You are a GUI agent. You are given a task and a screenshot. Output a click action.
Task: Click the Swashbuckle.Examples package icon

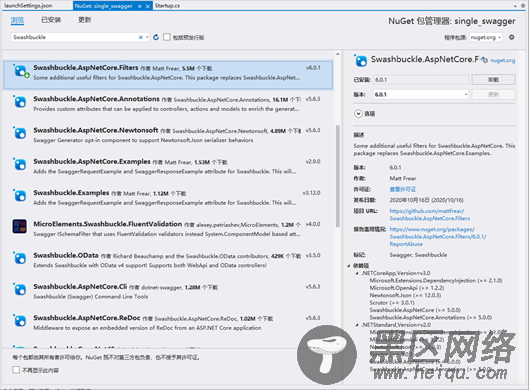tap(20, 196)
